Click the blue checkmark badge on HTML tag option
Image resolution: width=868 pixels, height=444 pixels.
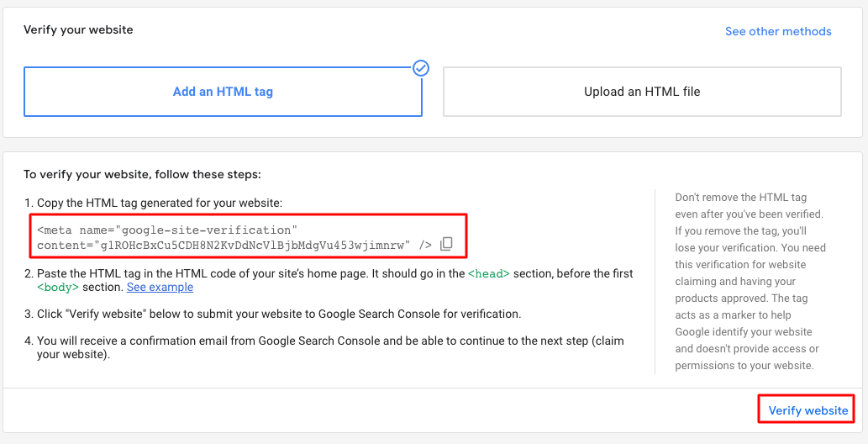[x=421, y=68]
